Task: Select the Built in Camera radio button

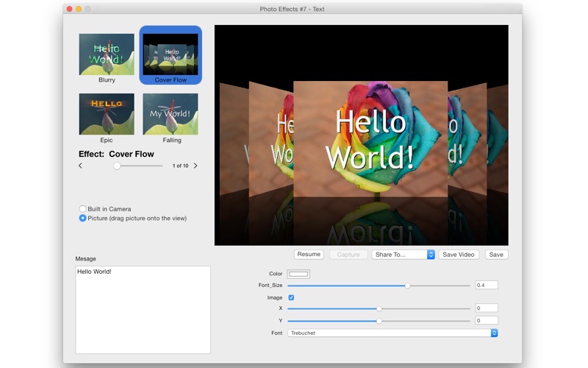Action: tap(82, 208)
